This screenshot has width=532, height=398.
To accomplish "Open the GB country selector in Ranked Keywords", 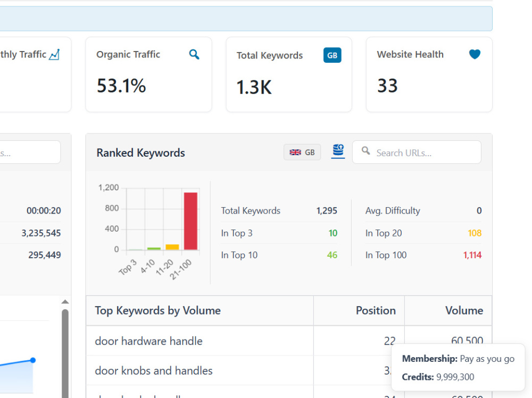I will [302, 152].
